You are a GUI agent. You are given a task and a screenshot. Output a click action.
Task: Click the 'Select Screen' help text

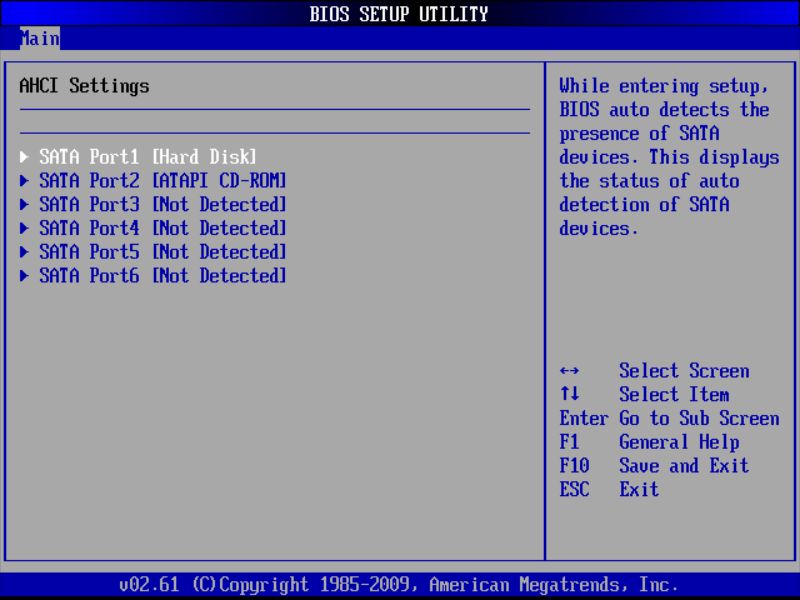click(x=684, y=371)
